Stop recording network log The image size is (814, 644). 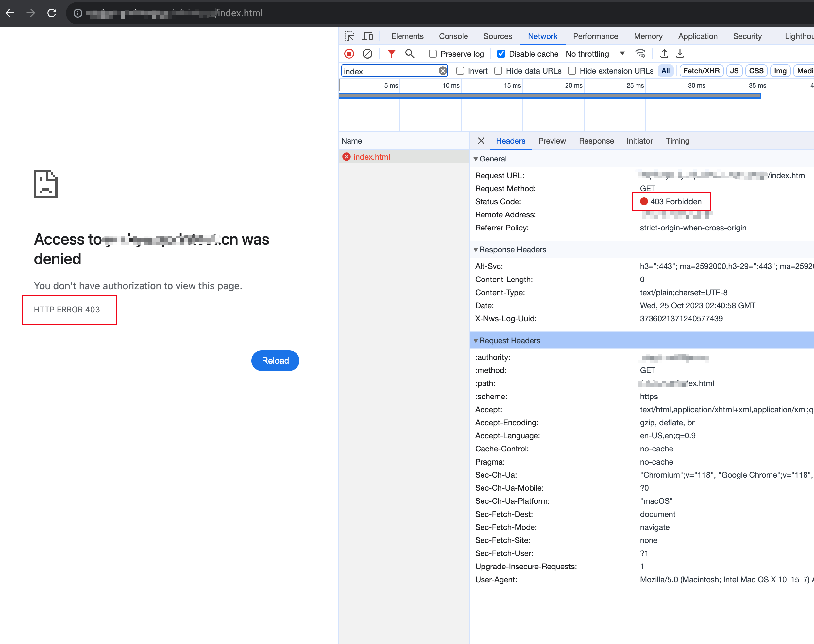click(349, 54)
